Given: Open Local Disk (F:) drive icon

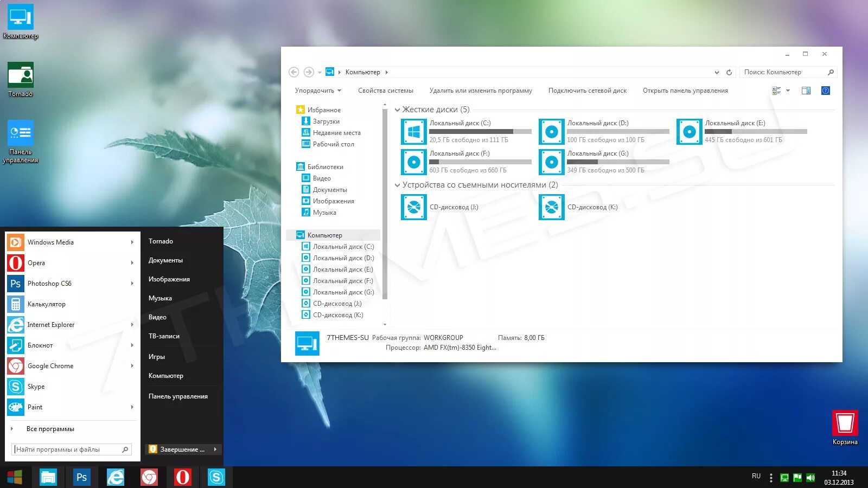Looking at the screenshot, I should (x=413, y=162).
